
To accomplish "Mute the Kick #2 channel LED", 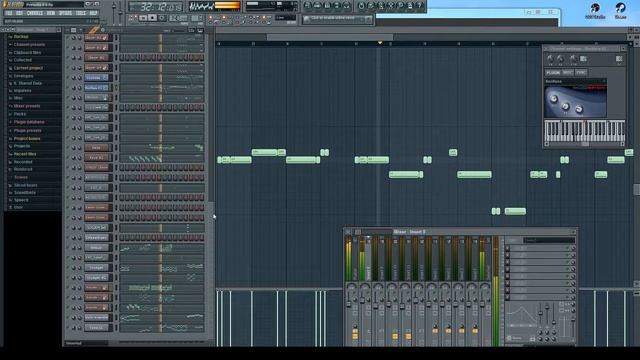I will (68, 158).
